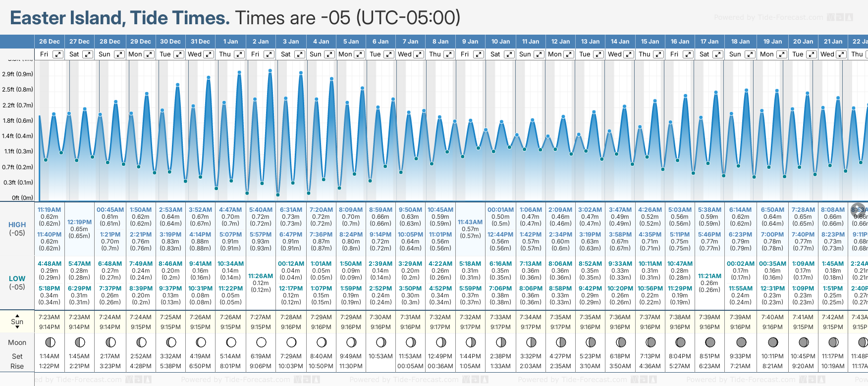
Task: Click the moon phase icon under 3 Jan
Action: coord(291,342)
